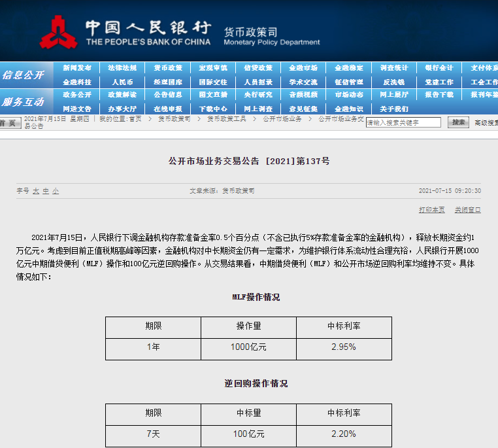Open the 报告下载 menu entry
The image size is (498, 448).
coord(439,95)
